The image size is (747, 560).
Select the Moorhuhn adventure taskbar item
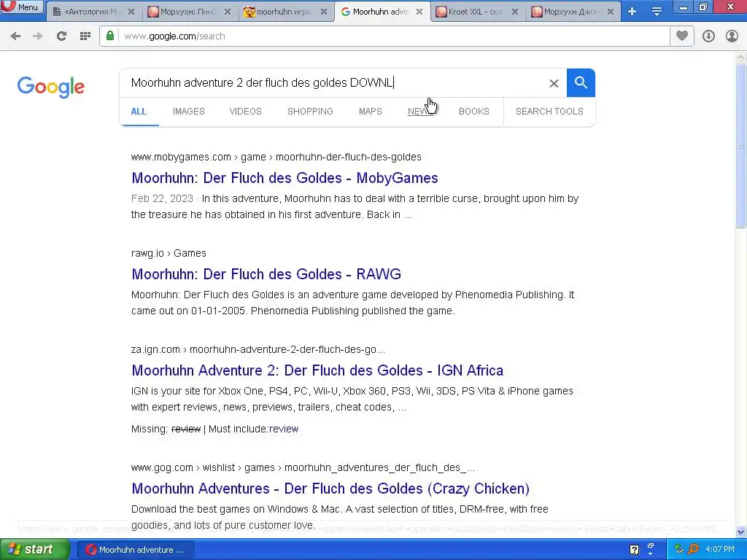pos(135,550)
